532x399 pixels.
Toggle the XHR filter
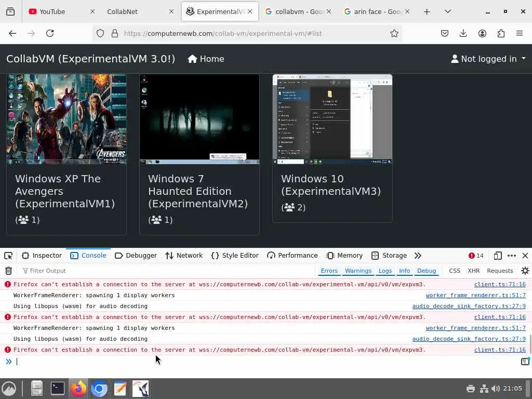click(x=474, y=271)
